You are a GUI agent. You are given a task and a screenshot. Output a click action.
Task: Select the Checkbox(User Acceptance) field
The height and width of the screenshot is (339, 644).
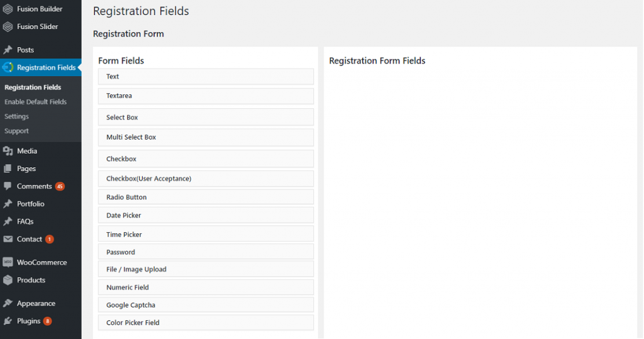[206, 179]
